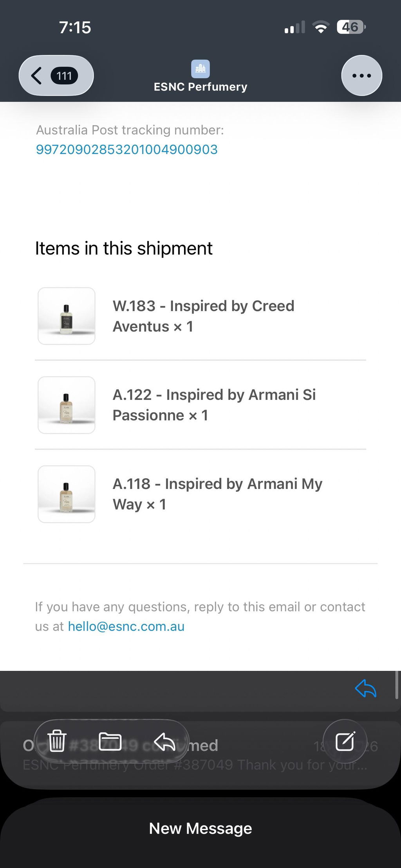Open the Armani My Way bottle thumbnail
401x868 pixels.
pyautogui.click(x=67, y=494)
